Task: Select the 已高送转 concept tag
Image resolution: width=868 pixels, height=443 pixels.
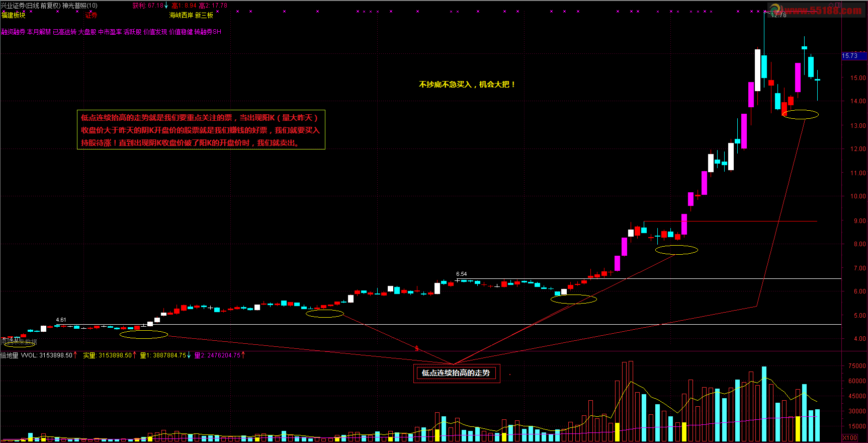Action: pyautogui.click(x=65, y=32)
